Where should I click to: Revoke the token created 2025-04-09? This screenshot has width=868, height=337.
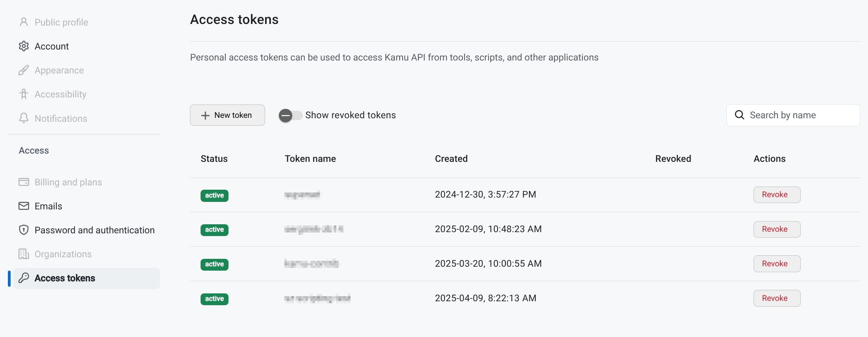pyautogui.click(x=777, y=298)
